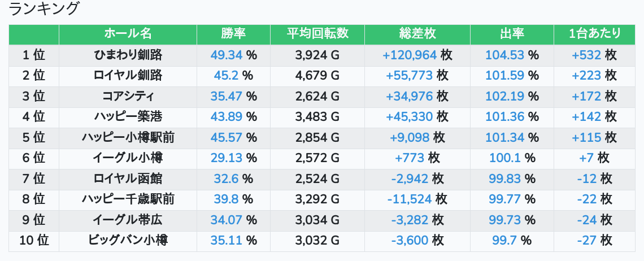Select the コアシティ hall row
This screenshot has width=644, height=261.
[x=128, y=96]
